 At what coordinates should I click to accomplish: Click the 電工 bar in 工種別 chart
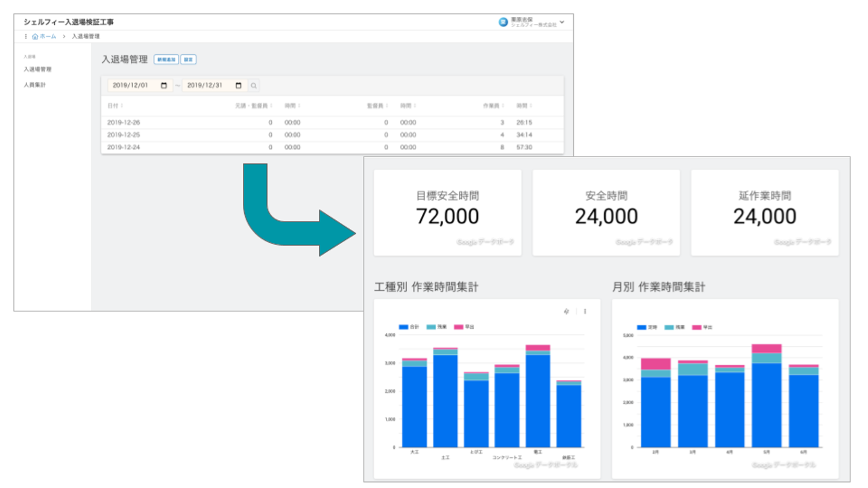click(538, 396)
